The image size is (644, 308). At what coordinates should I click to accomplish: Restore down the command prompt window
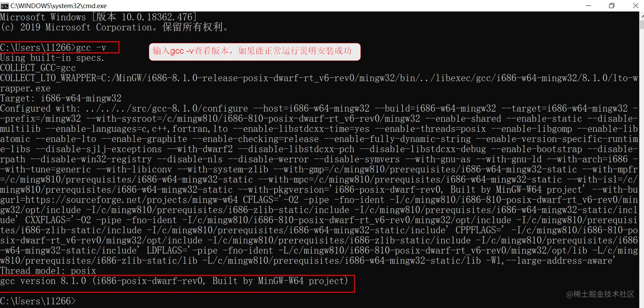coord(612,6)
